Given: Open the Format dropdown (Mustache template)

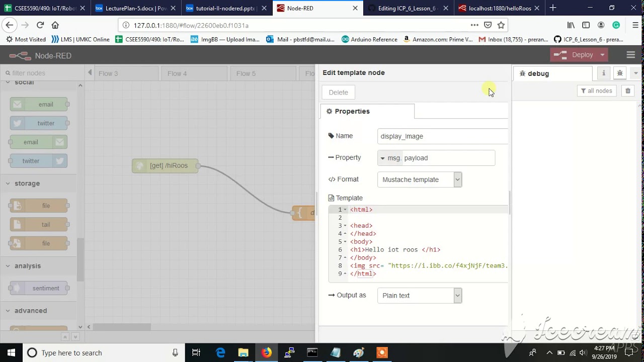Looking at the screenshot, I should click(x=420, y=179).
